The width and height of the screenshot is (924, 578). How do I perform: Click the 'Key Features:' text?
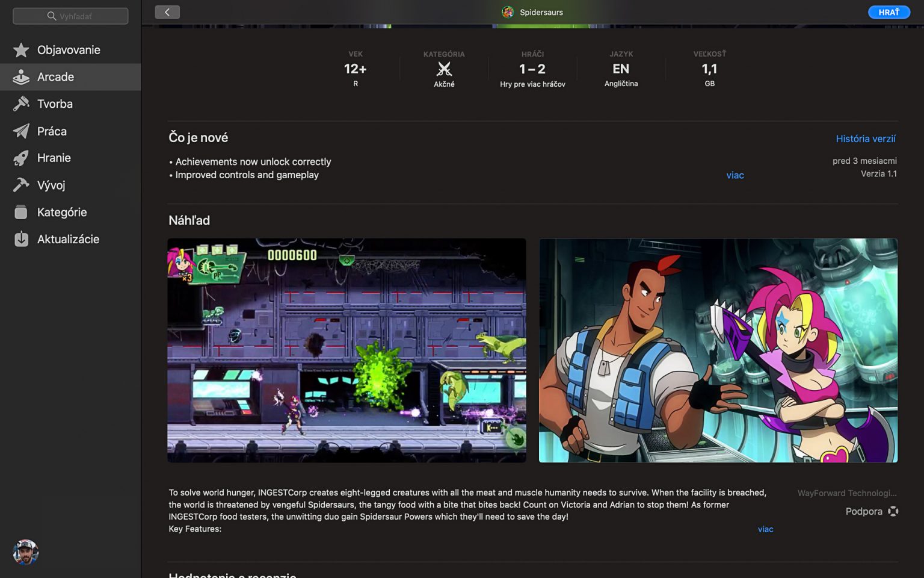coord(195,529)
